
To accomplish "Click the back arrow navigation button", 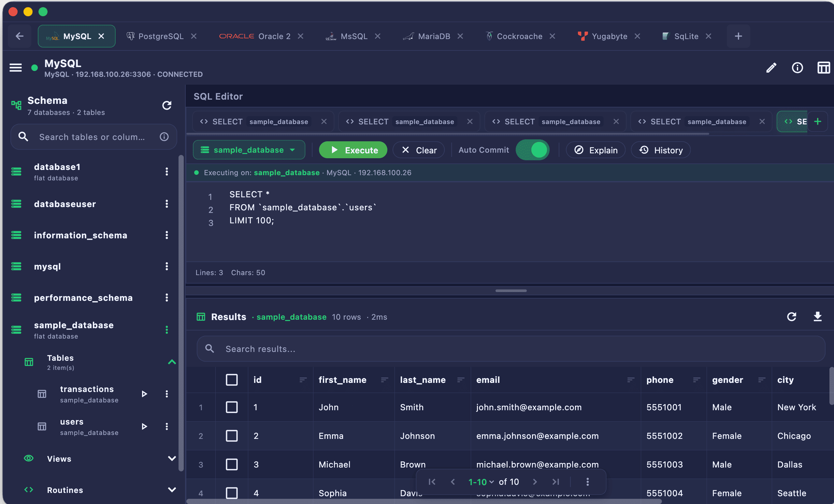I will [20, 36].
